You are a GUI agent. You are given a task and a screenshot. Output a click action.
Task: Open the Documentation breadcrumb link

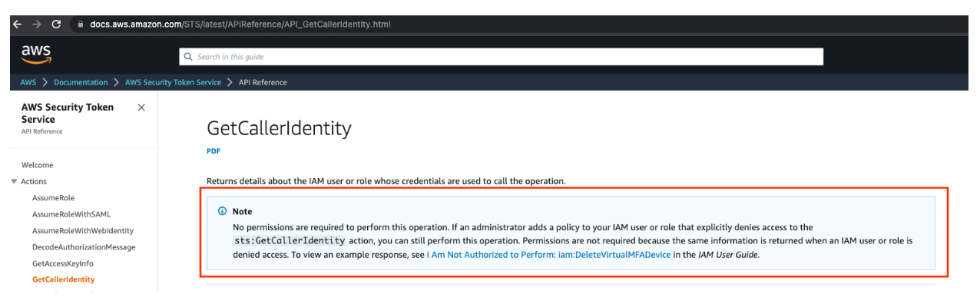coord(81,82)
